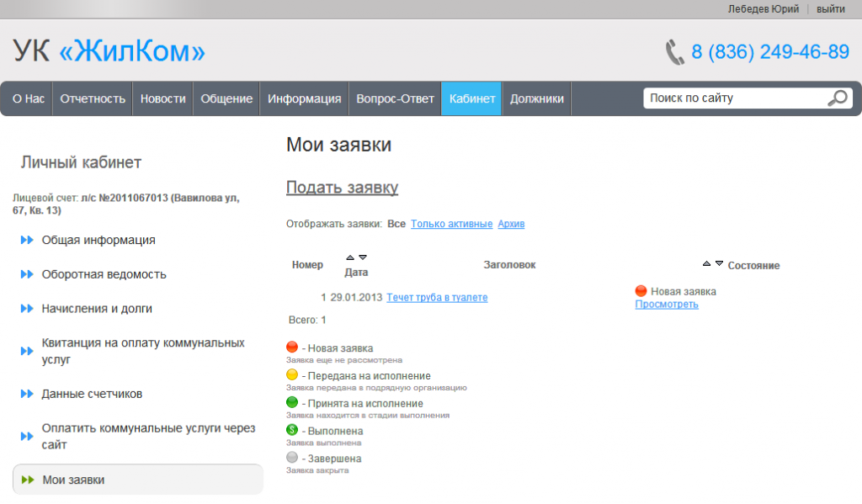Viewport: 862px width, 504px height.
Task: Sort Состояние column with up arrow
Action: pyautogui.click(x=706, y=263)
